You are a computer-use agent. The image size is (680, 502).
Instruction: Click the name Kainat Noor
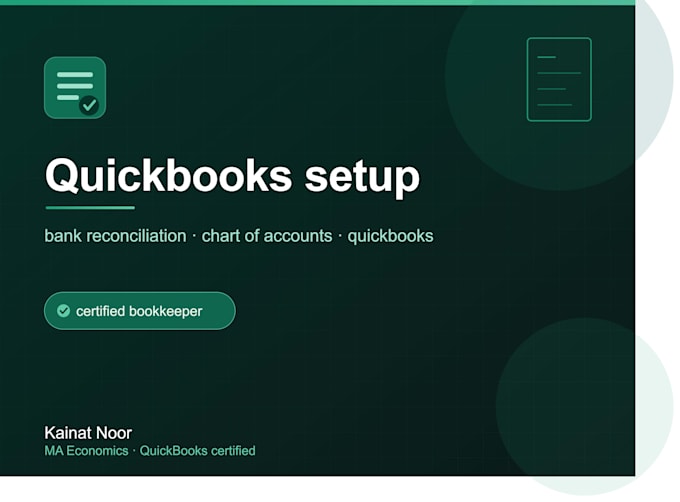pos(88,433)
